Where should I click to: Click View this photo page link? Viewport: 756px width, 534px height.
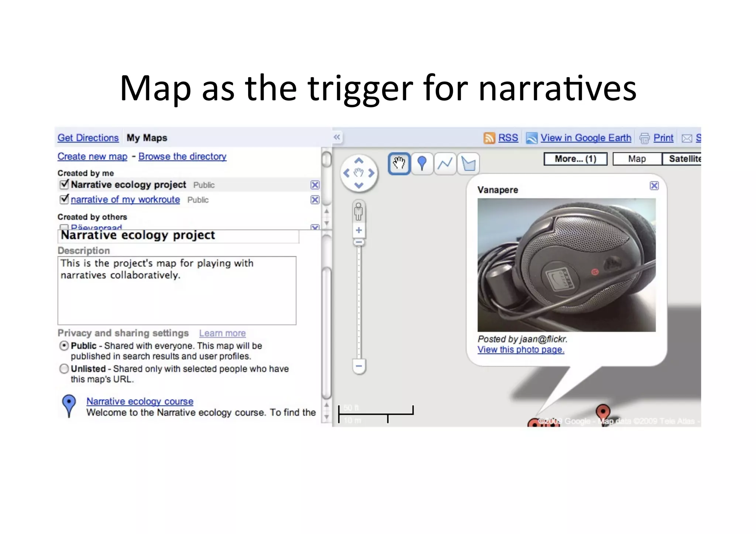coord(521,349)
